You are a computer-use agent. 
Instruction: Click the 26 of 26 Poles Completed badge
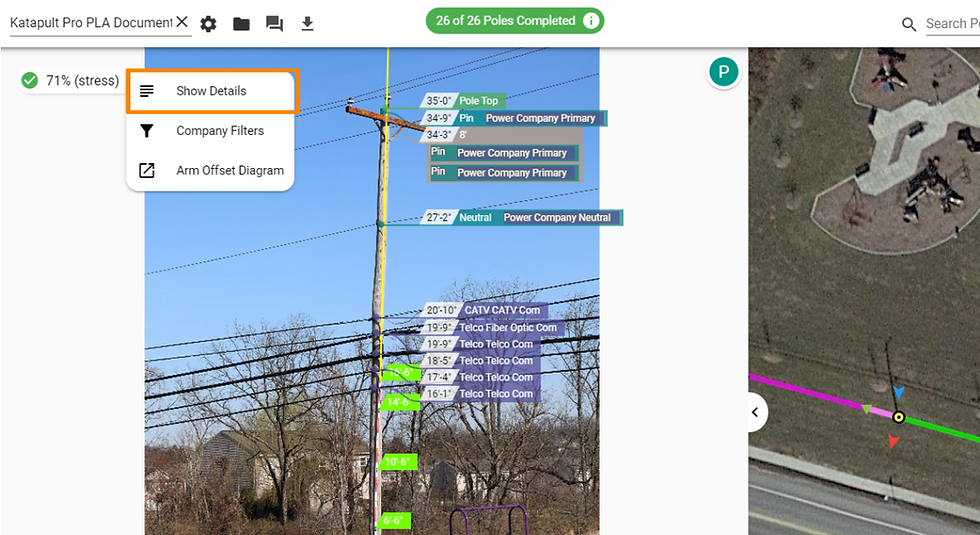[515, 21]
